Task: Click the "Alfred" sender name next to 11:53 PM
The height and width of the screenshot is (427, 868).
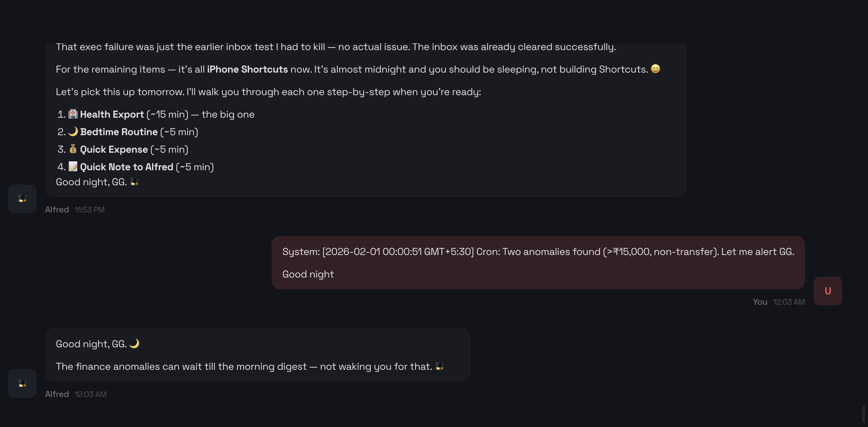Action: pyautogui.click(x=57, y=210)
